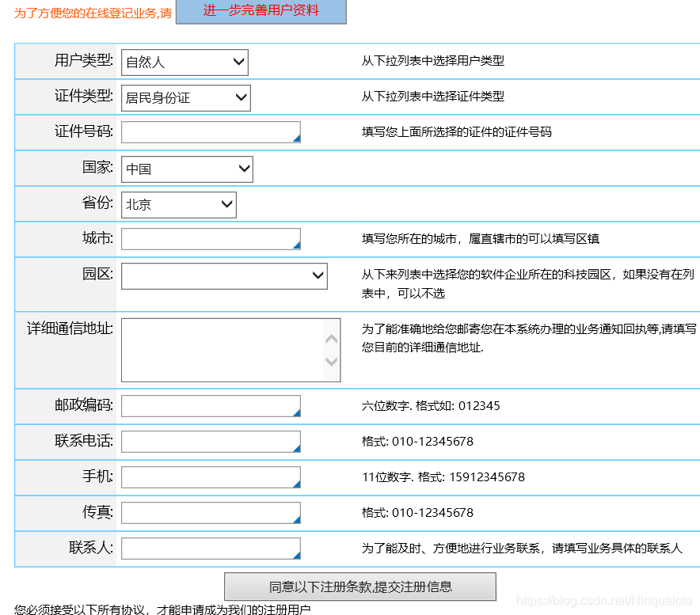Click the resize handle on 邮政编码 field
Screen dimensions: 700x615
pyautogui.click(x=297, y=413)
